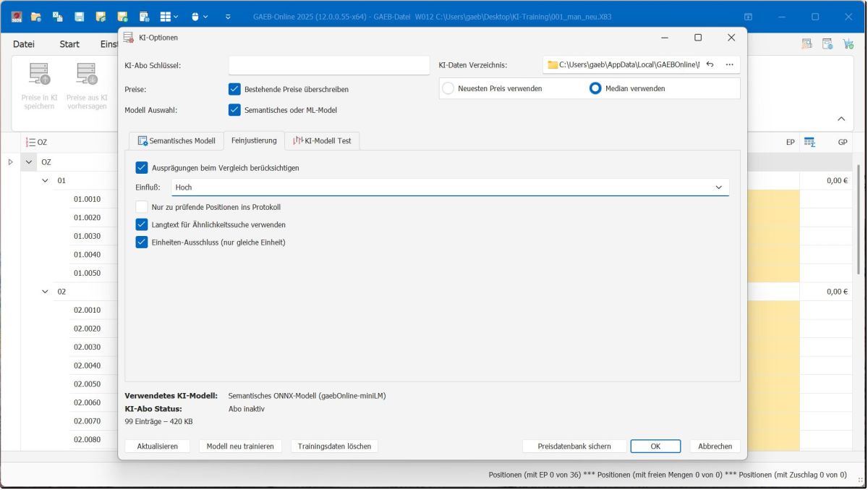The image size is (868, 490).
Task: Toggle Einheiten-Ausschluss (nur gleiche Einheit) checkbox
Action: click(x=142, y=242)
